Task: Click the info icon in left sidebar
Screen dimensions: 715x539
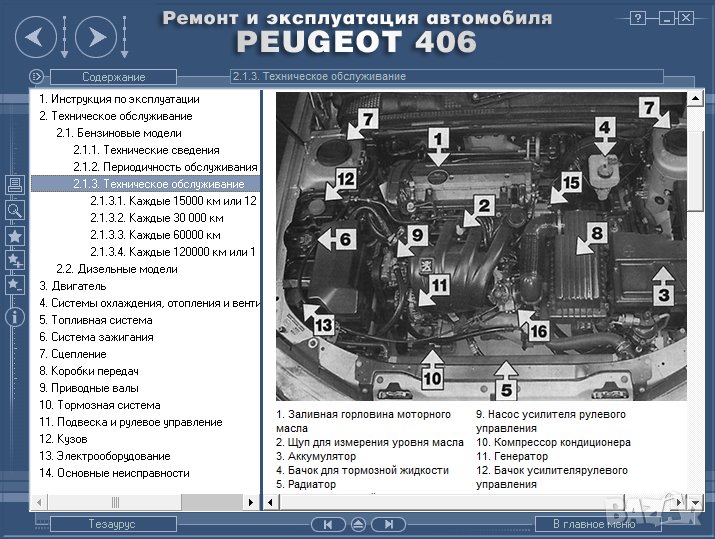Action: point(14,317)
